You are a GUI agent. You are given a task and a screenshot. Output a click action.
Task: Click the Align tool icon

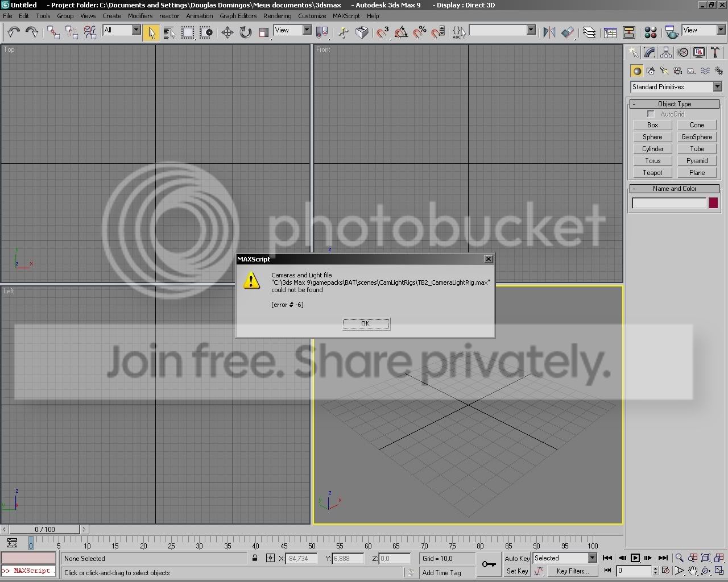point(568,32)
